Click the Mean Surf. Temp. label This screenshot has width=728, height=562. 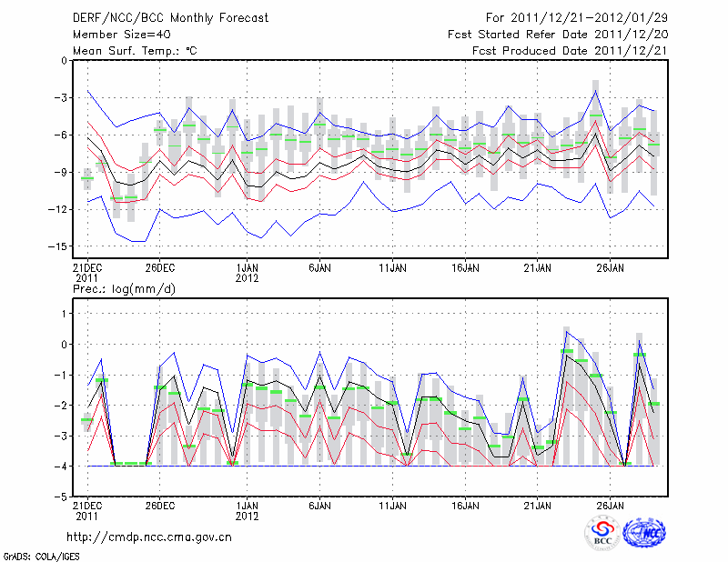click(x=135, y=51)
